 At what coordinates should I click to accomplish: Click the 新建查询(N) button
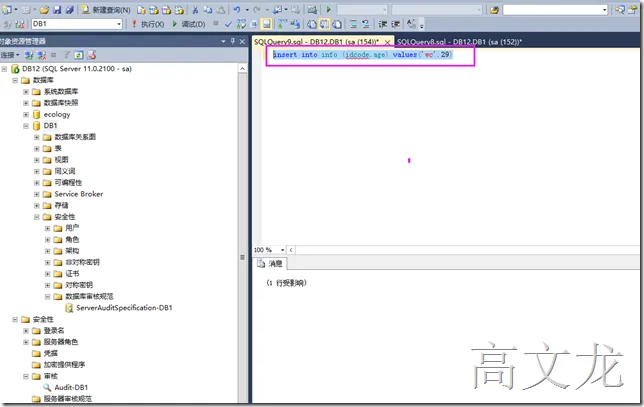point(106,10)
